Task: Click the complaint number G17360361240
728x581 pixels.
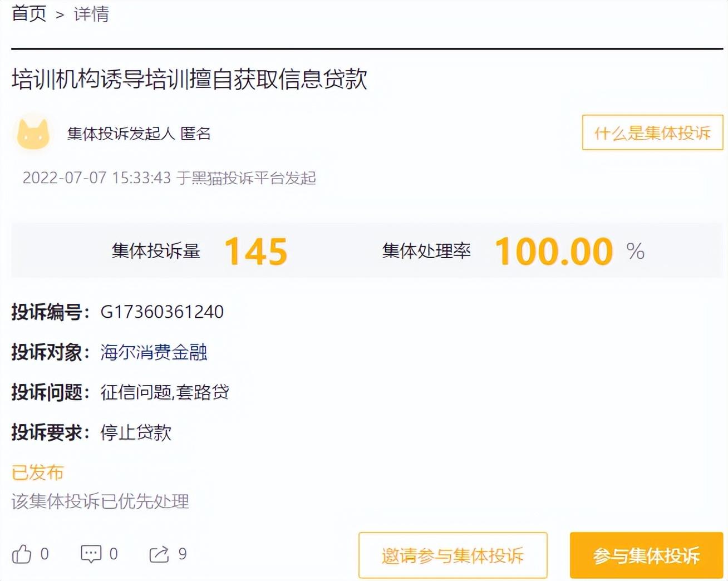Action: point(162,312)
